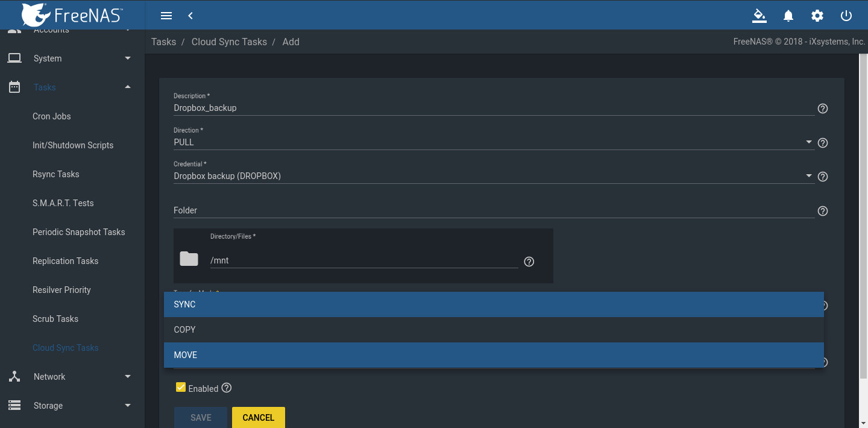Expand the Storage menu arrow
The width and height of the screenshot is (868, 428).
128,406
